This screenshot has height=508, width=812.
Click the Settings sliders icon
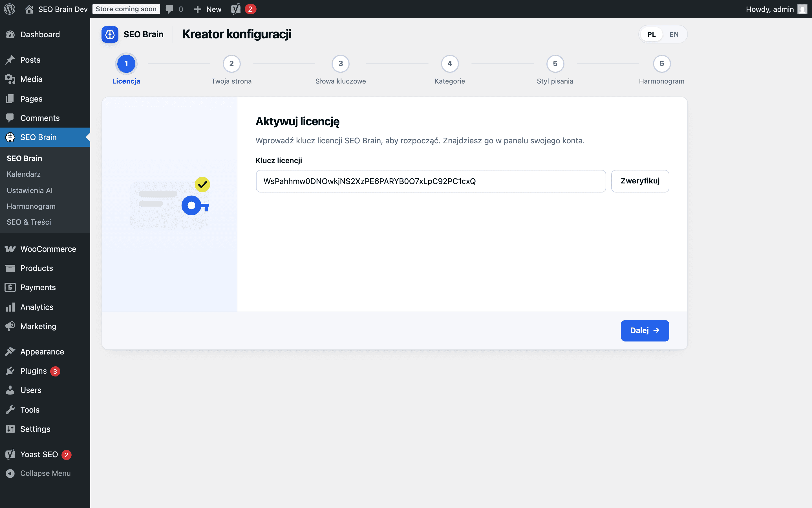(x=10, y=429)
